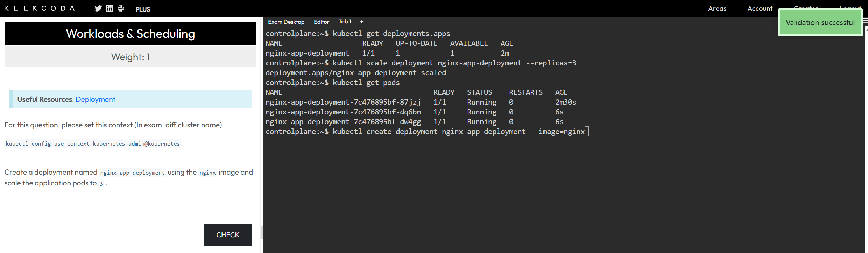The image size is (868, 253).
Task: Open the PLUS membership link
Action: click(x=143, y=9)
